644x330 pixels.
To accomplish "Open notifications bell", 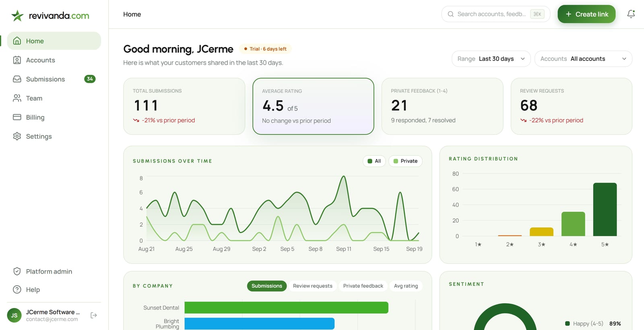I will [631, 14].
